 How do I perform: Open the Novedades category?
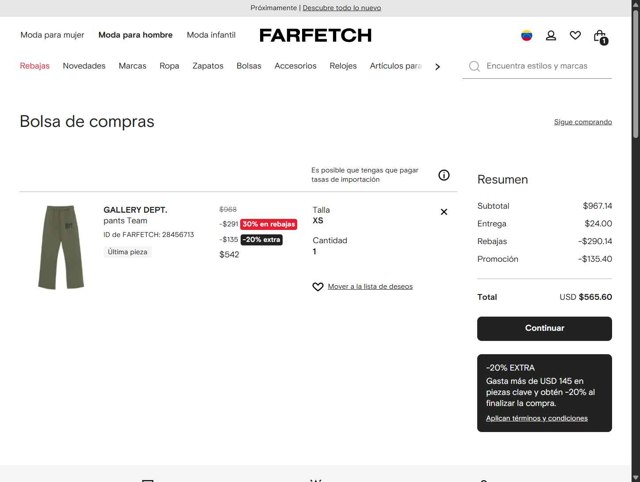[84, 66]
